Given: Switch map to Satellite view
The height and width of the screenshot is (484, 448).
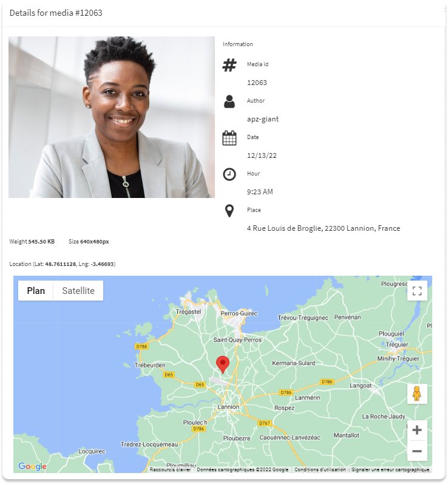Looking at the screenshot, I should 78,290.
